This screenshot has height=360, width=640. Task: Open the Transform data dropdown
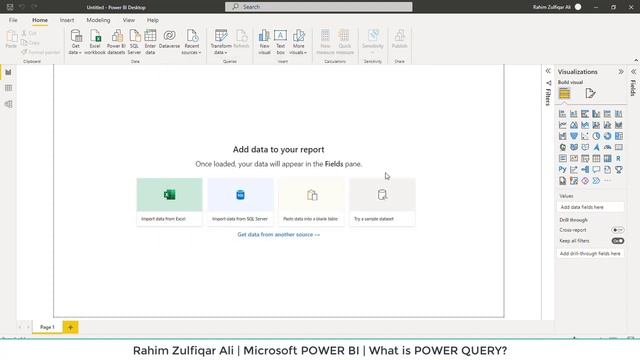tap(221, 42)
